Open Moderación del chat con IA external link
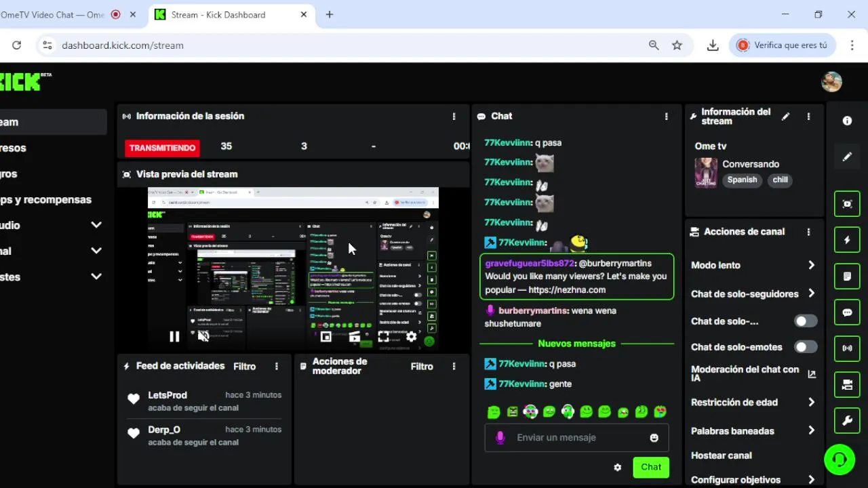868x488 pixels. 812,373
